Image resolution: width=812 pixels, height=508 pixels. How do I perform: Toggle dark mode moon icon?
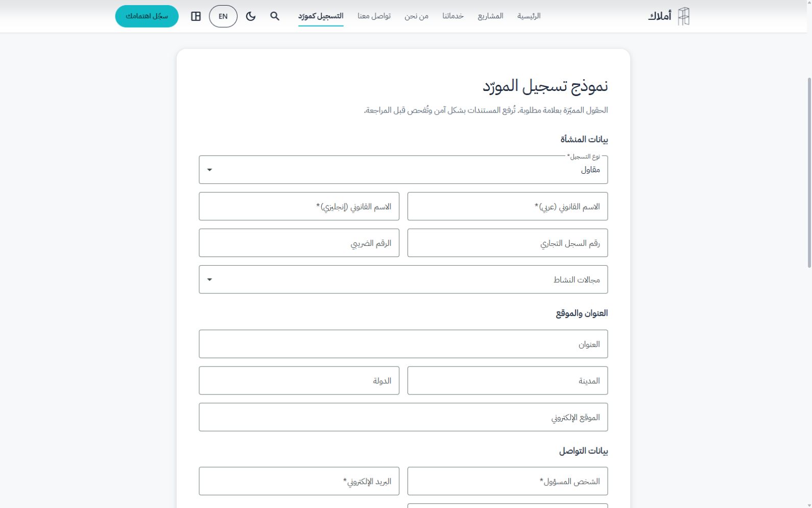click(251, 16)
